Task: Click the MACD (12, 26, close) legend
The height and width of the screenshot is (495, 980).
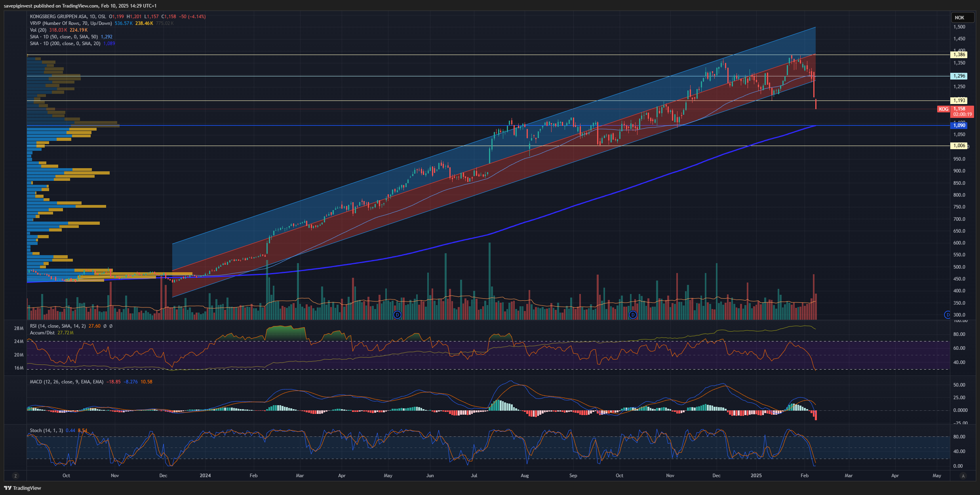Action: tap(67, 382)
